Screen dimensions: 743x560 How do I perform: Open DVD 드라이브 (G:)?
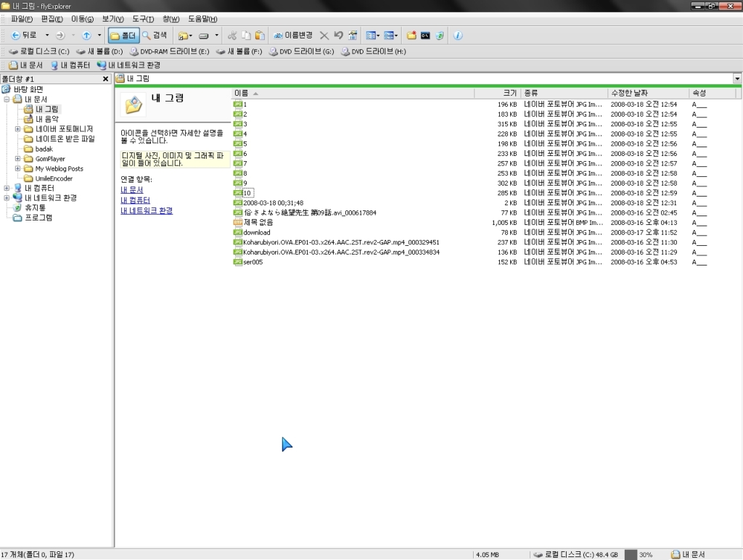pyautogui.click(x=301, y=52)
